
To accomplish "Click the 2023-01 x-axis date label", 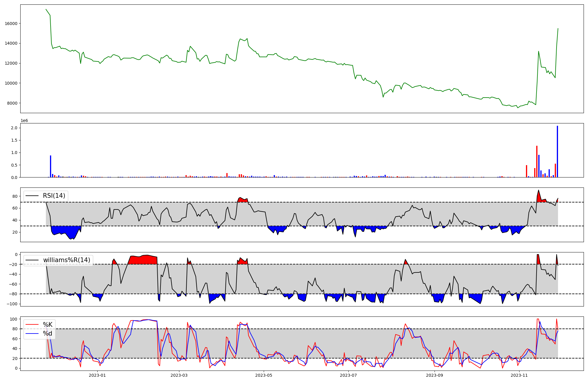I will (x=97, y=375).
